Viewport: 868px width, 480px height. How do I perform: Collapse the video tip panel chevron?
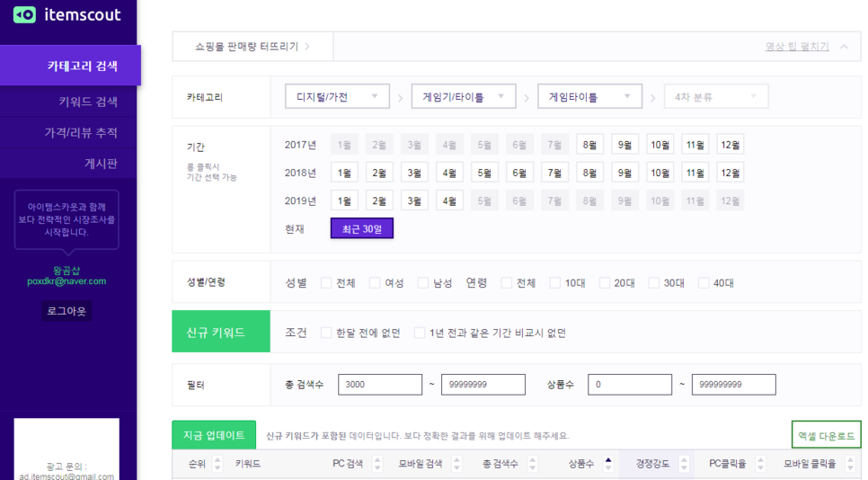pyautogui.click(x=845, y=47)
